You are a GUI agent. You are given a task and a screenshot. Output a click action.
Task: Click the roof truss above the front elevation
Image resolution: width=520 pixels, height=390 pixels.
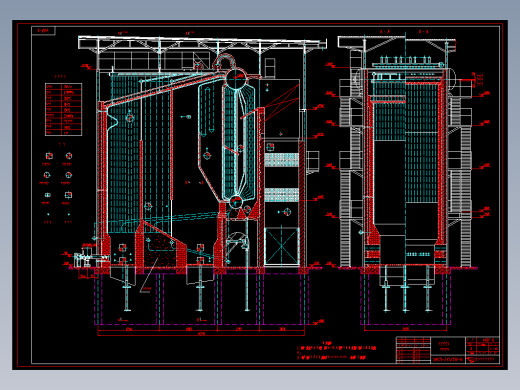202,44
